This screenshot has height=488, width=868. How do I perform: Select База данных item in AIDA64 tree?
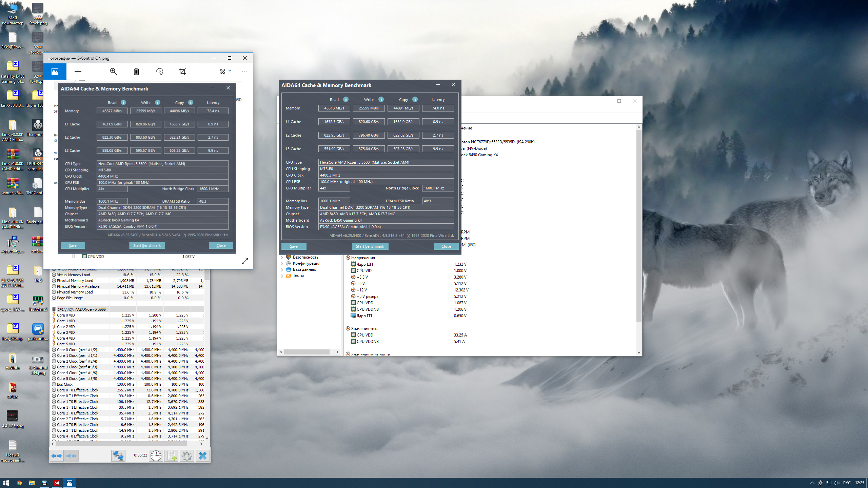(x=304, y=270)
